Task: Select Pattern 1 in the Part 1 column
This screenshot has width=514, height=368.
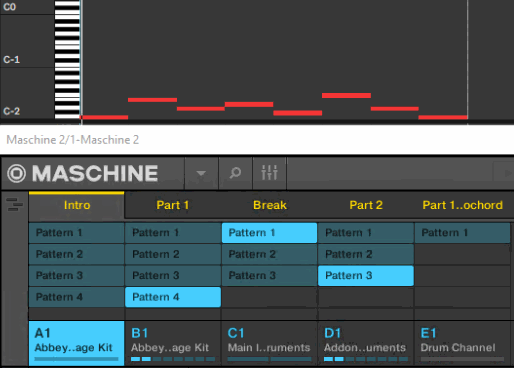Action: coord(173,233)
